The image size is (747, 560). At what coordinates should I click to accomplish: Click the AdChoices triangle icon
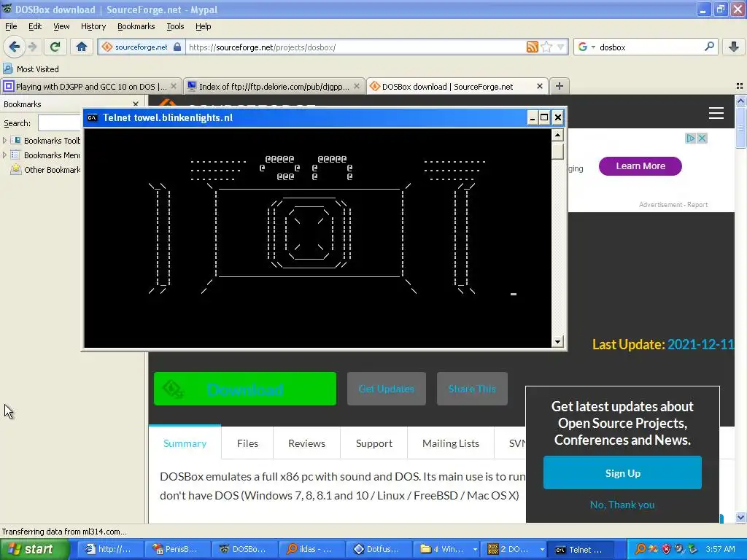click(x=690, y=138)
